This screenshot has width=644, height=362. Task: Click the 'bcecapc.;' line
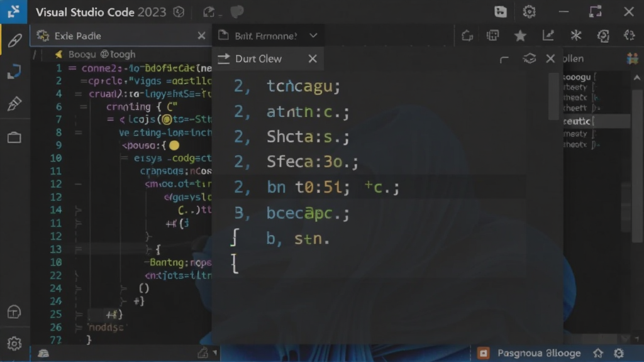(308, 213)
